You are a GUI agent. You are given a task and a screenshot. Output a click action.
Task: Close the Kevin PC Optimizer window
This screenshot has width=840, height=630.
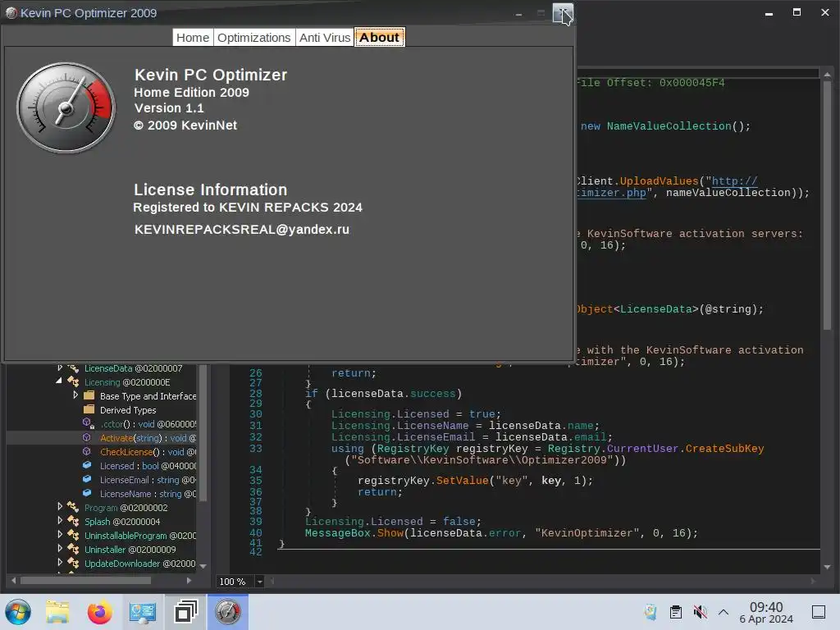[x=563, y=13]
